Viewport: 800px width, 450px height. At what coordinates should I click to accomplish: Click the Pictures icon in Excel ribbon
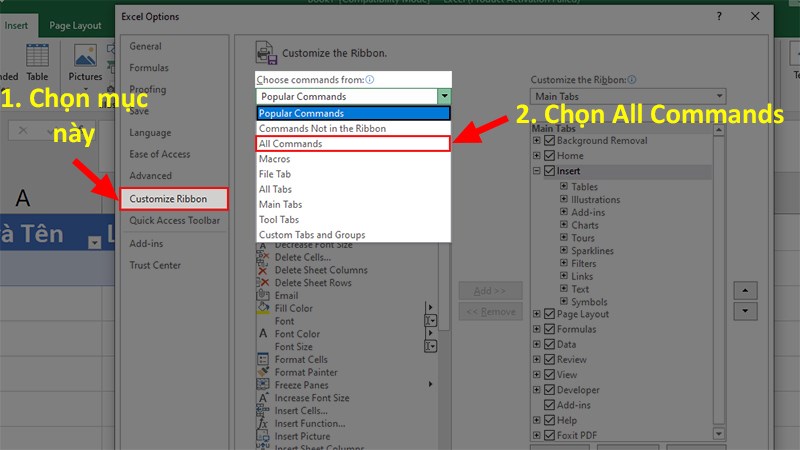tap(85, 56)
